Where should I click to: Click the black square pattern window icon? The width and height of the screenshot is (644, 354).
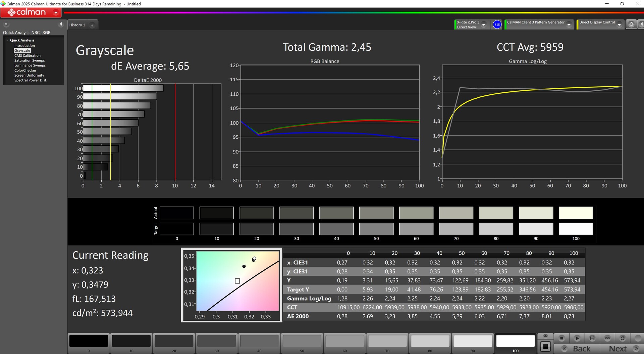(545, 346)
